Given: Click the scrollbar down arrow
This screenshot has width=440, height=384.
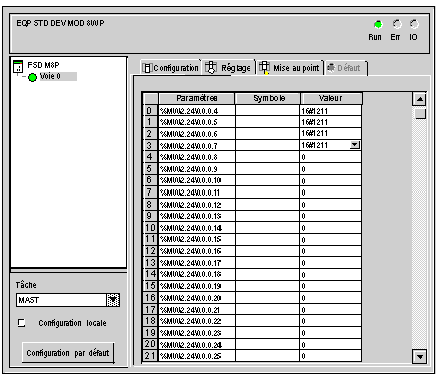Looking at the screenshot, I should pos(420,357).
